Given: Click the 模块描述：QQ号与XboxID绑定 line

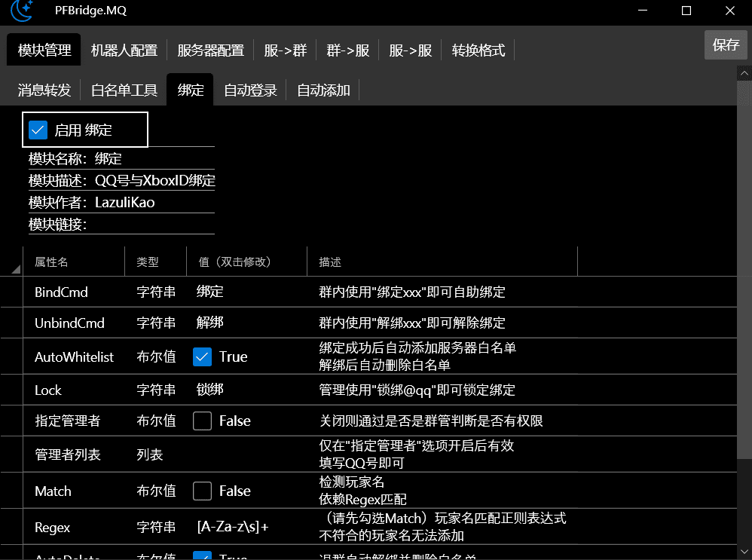Looking at the screenshot, I should (121, 180).
